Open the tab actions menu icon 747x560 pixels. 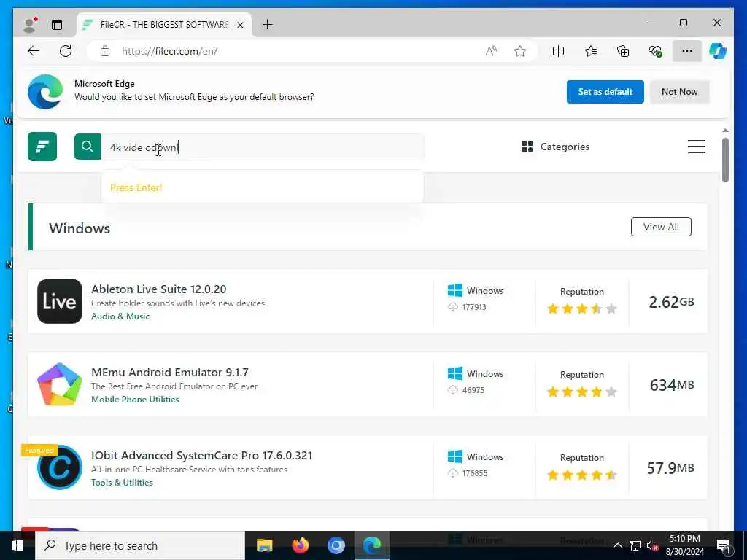pos(57,25)
